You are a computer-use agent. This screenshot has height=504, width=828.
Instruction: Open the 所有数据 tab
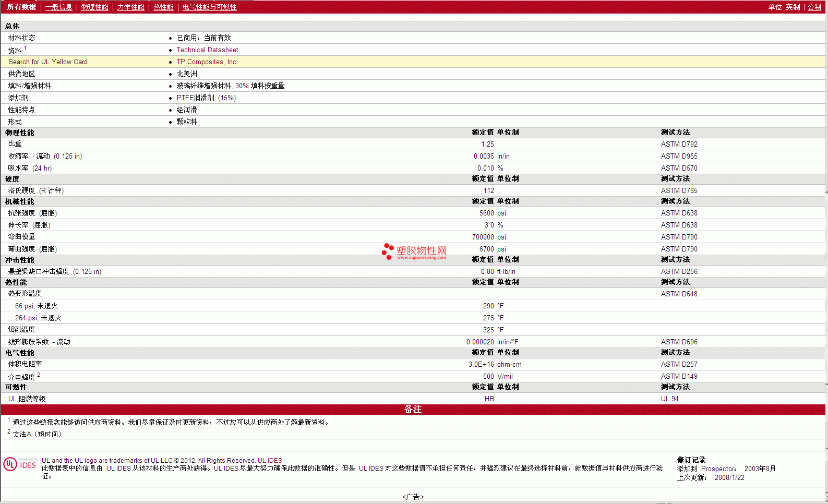[21, 7]
